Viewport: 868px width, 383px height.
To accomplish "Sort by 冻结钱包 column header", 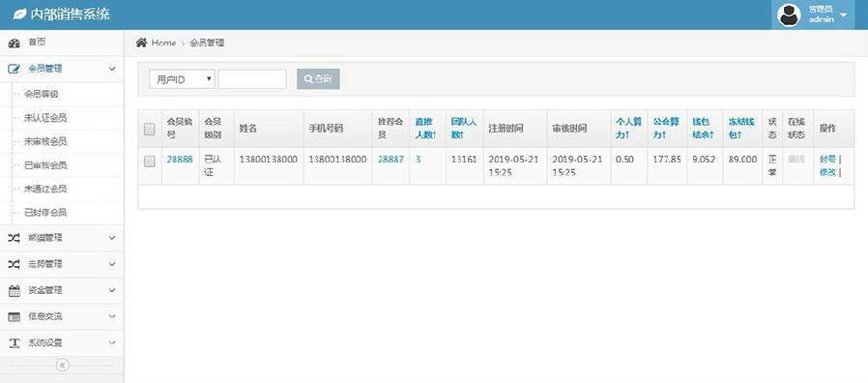I will pyautogui.click(x=741, y=128).
